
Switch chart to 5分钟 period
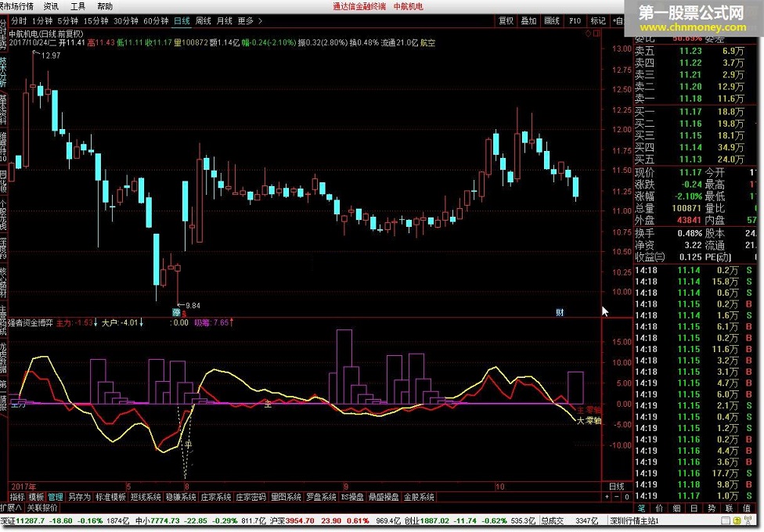pyautogui.click(x=68, y=21)
